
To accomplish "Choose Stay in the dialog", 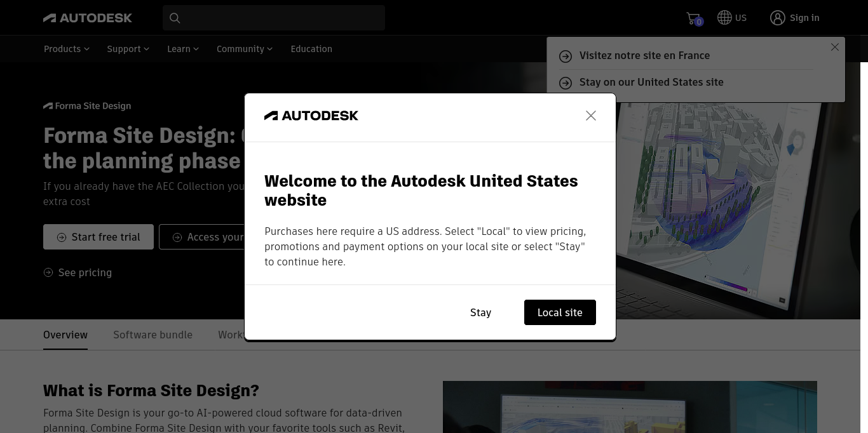I will click(481, 312).
